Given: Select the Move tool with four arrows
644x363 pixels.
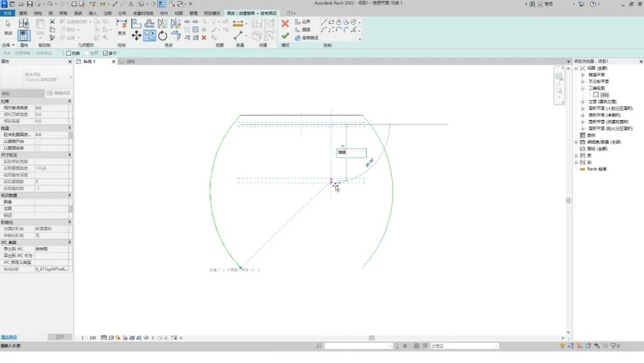Looking at the screenshot, I should 137,36.
